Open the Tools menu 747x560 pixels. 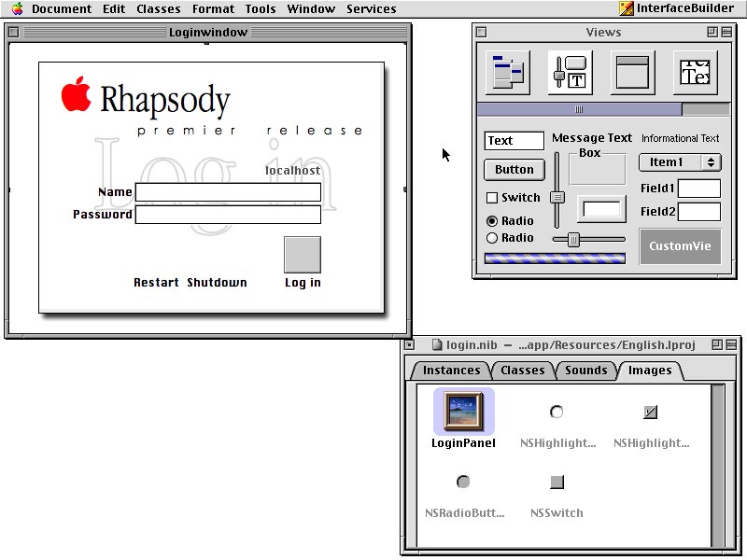(x=261, y=8)
